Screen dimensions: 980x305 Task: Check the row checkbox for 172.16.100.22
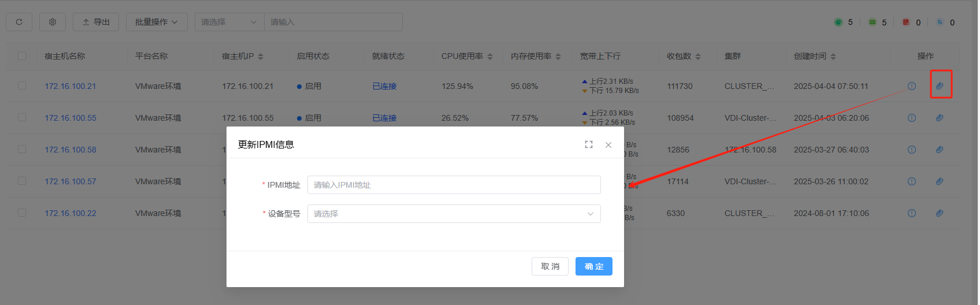pos(22,213)
